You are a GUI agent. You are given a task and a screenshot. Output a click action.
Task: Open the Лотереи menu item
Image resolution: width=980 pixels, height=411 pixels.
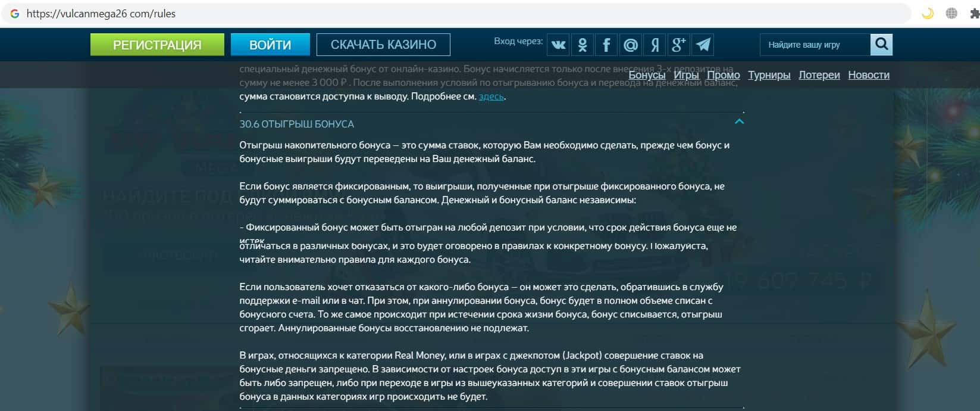tap(819, 75)
